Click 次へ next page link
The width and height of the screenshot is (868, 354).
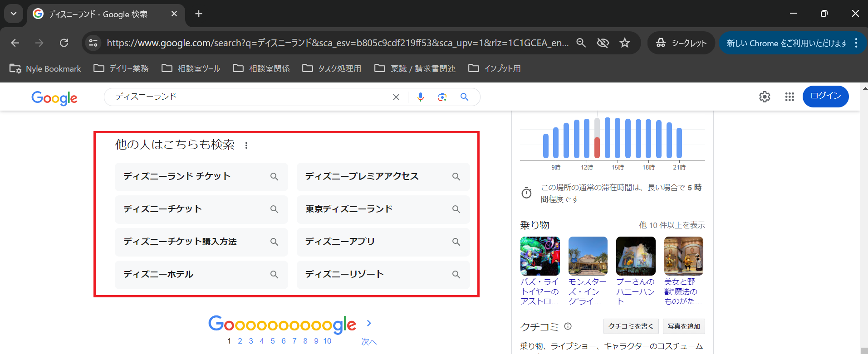point(369,342)
